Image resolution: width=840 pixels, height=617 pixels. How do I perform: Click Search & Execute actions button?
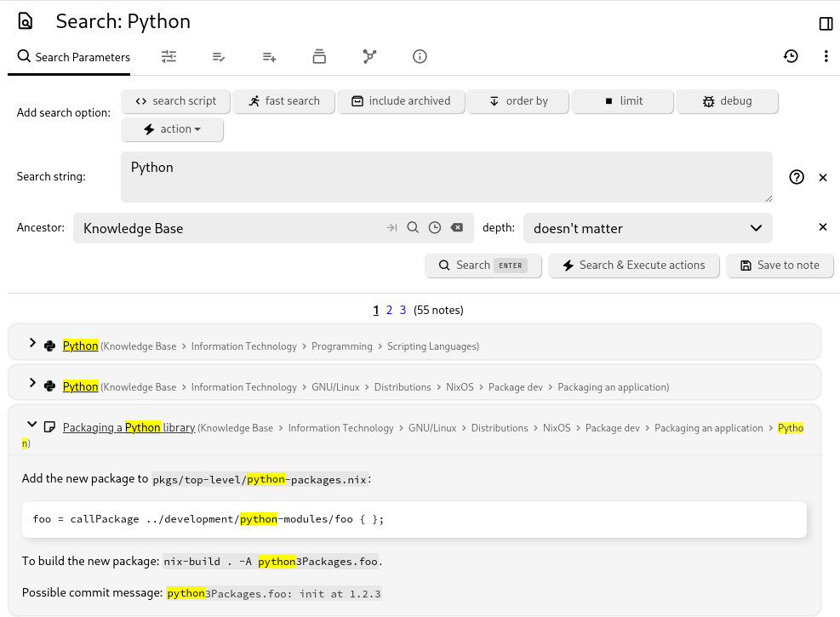[x=633, y=266]
